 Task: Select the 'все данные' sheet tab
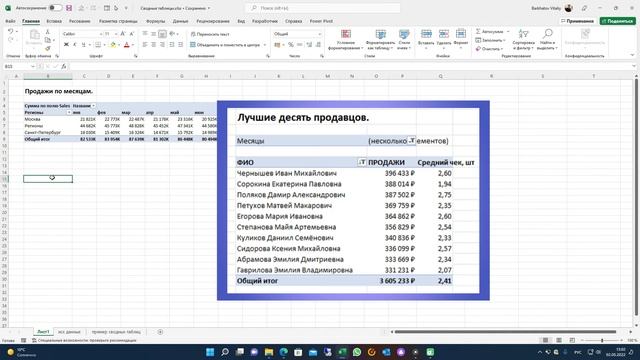[69, 332]
